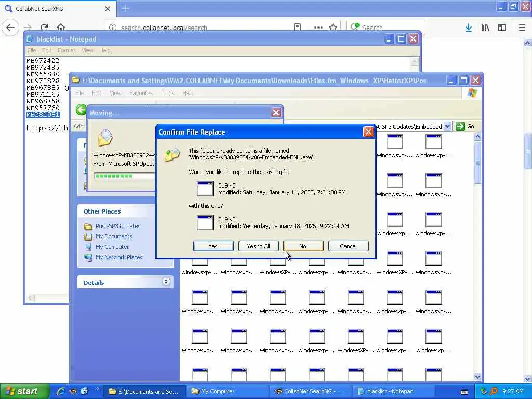Launch Internet Explorer from quick launch
This screenshot has width=532, height=399.
pyautogui.click(x=61, y=391)
